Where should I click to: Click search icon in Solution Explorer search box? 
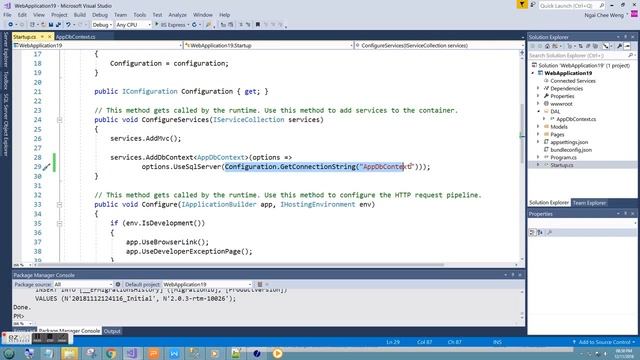pos(631,55)
